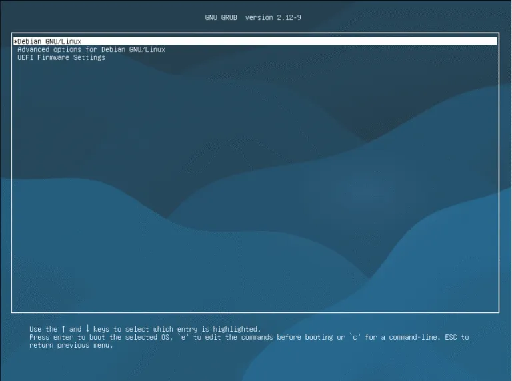Click the ESC text in help message
Image resolution: width=512 pixels, height=381 pixels.
[x=451, y=337]
